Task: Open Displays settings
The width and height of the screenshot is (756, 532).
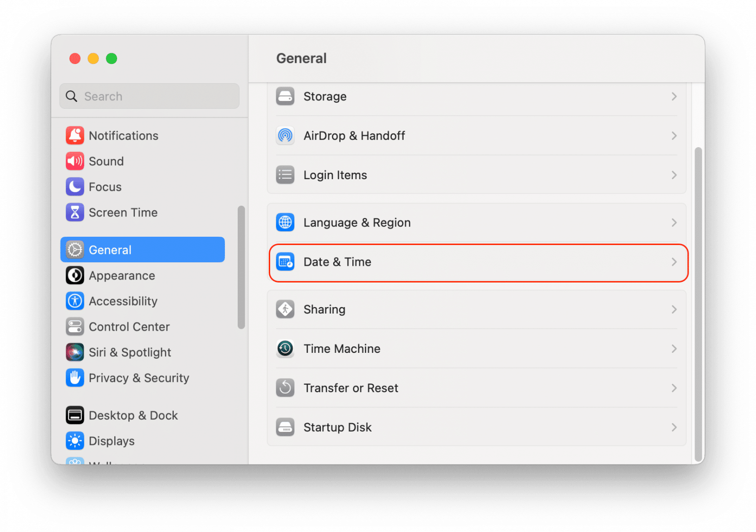Action: tap(112, 440)
